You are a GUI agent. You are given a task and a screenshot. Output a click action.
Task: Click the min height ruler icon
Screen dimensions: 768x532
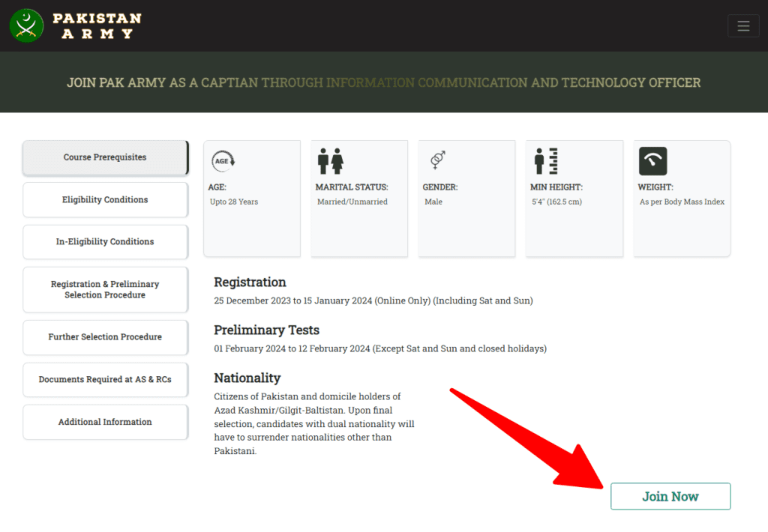pyautogui.click(x=546, y=161)
